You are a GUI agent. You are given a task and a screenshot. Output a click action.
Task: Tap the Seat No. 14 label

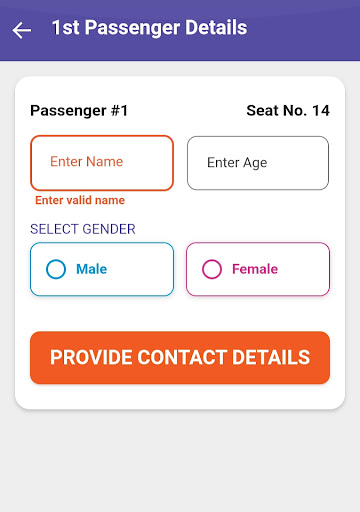288,111
